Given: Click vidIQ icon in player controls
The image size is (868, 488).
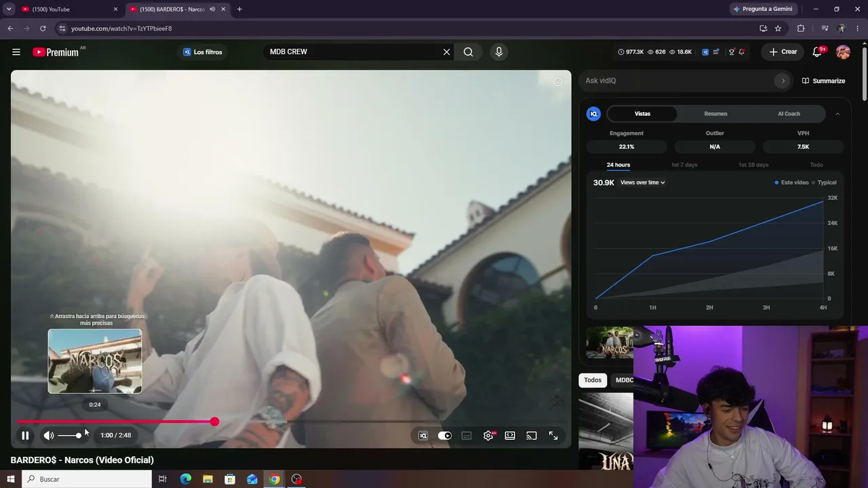Looking at the screenshot, I should [x=423, y=436].
